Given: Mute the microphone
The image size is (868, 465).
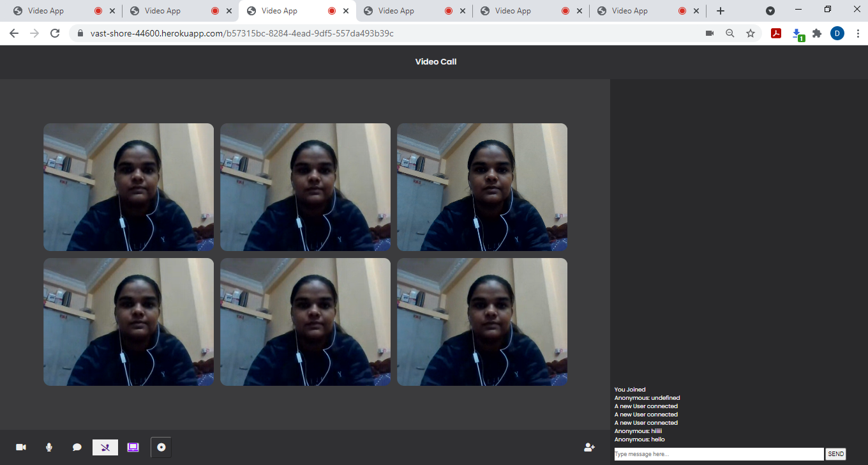Looking at the screenshot, I should coord(49,447).
